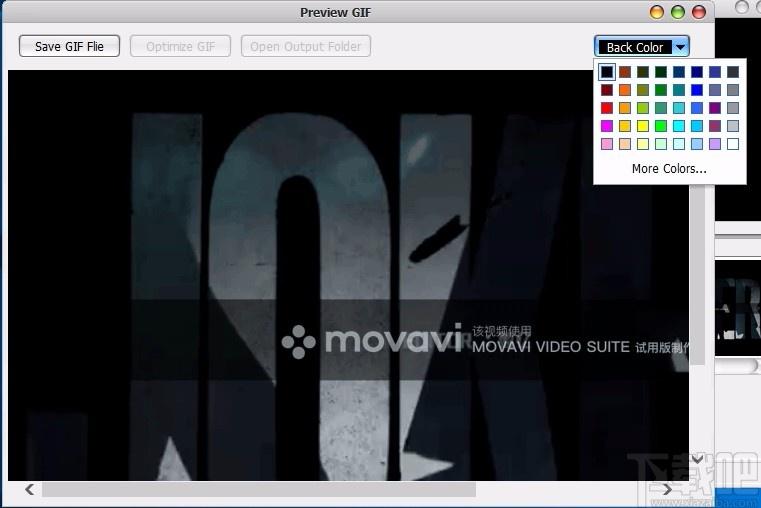
Task: Pick the dark purple swatch
Action: (714, 108)
